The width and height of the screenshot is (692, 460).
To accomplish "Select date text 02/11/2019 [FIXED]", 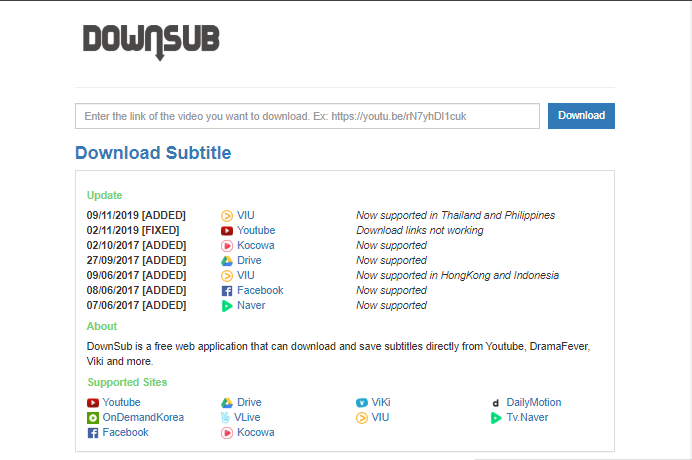I will 133,230.
